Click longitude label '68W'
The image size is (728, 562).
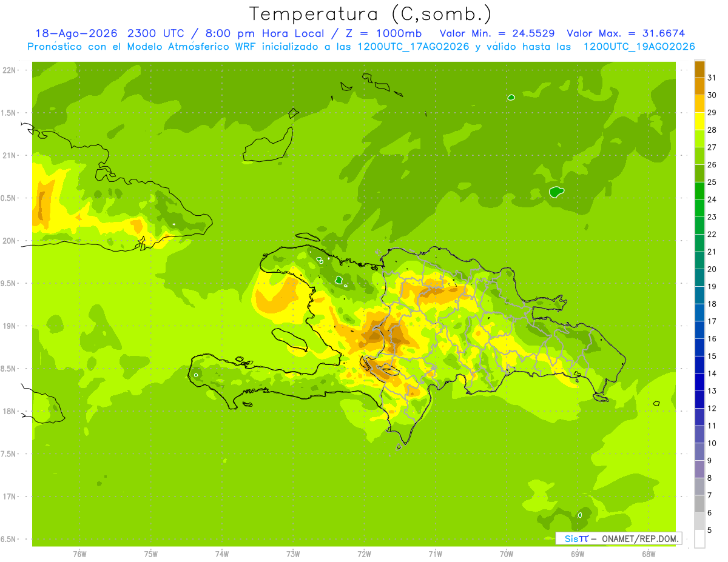coord(649,554)
